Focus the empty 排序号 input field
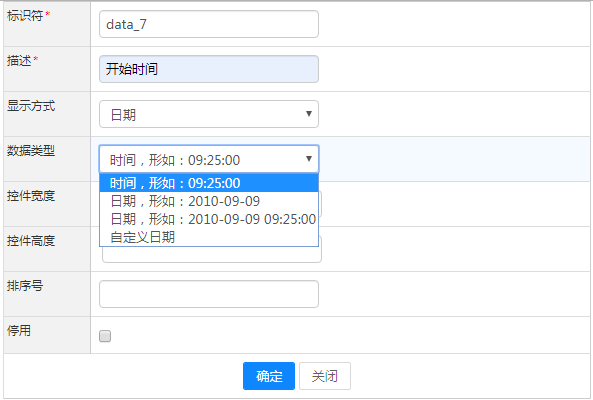593x400 pixels. 209,294
